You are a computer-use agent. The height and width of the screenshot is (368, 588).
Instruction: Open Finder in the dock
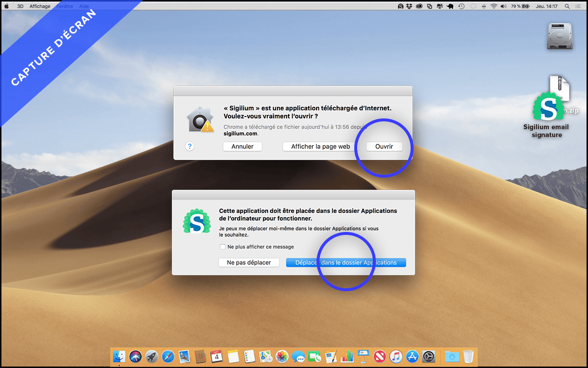119,356
